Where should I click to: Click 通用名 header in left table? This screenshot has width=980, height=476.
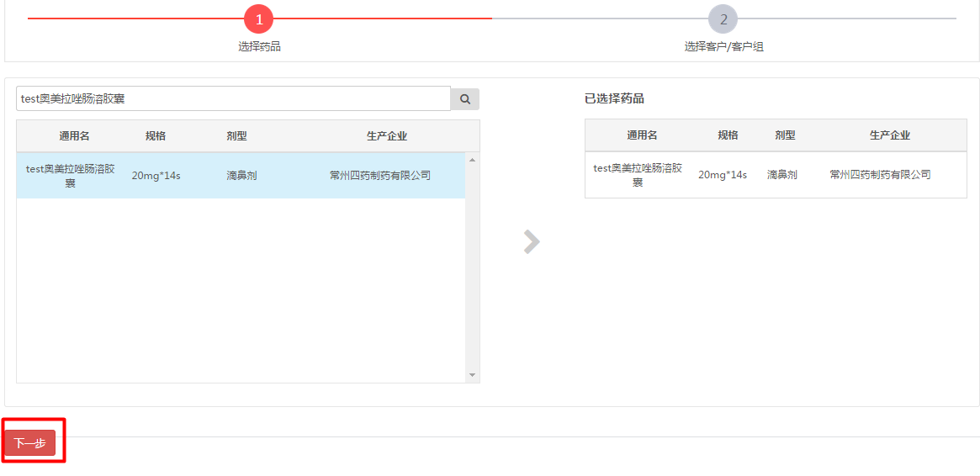74,136
